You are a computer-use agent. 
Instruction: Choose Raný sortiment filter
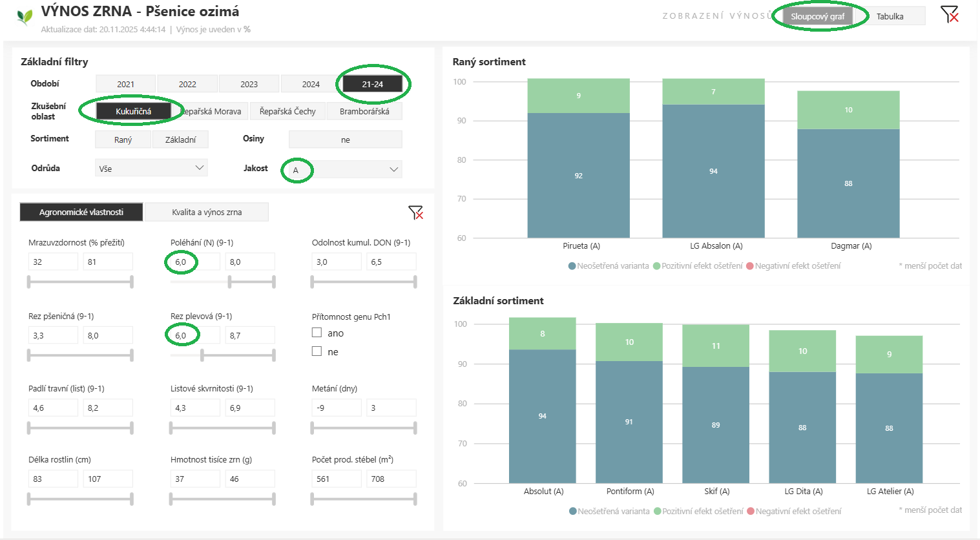123,140
